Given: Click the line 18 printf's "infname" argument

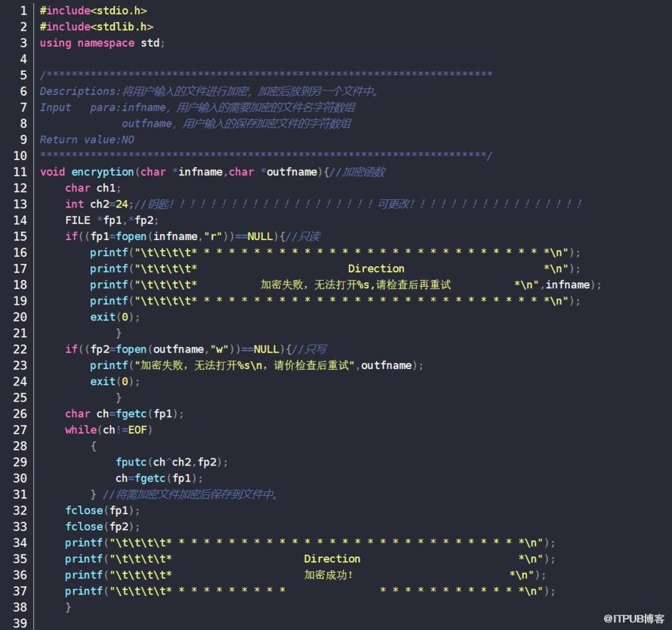Looking at the screenshot, I should (568, 284).
